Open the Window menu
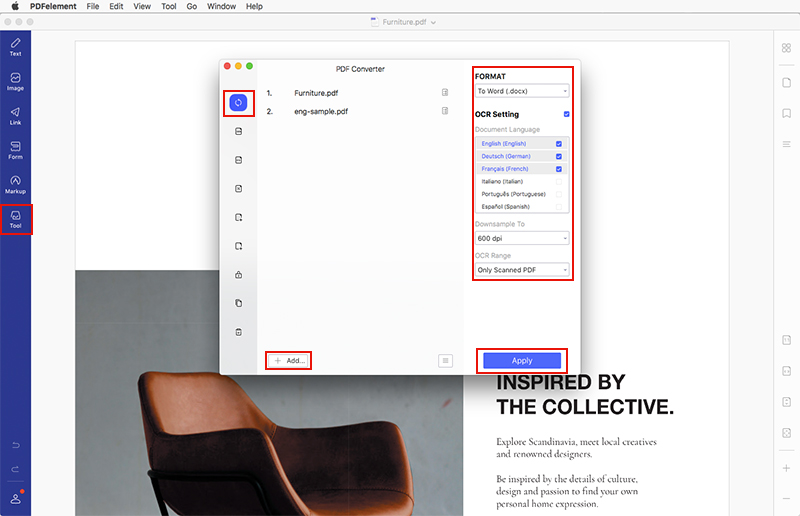 click(x=221, y=6)
